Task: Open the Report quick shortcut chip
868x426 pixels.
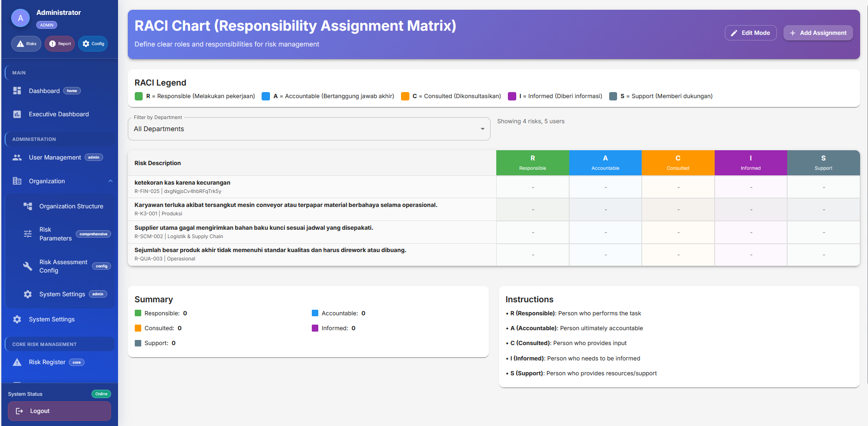Action: point(59,44)
